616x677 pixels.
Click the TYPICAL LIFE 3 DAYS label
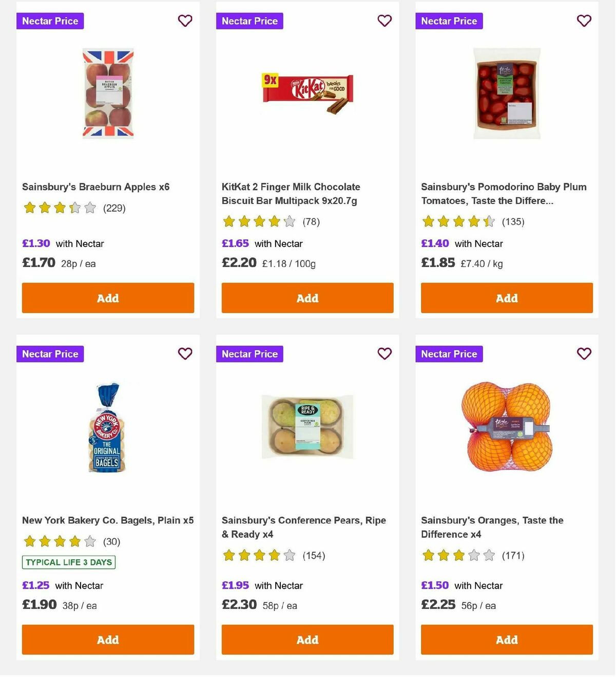[68, 562]
